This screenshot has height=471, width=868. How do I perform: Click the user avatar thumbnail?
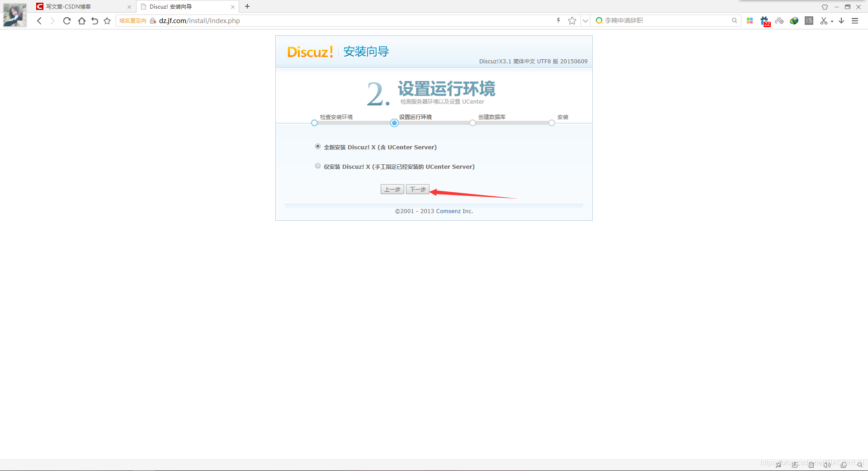pos(15,14)
